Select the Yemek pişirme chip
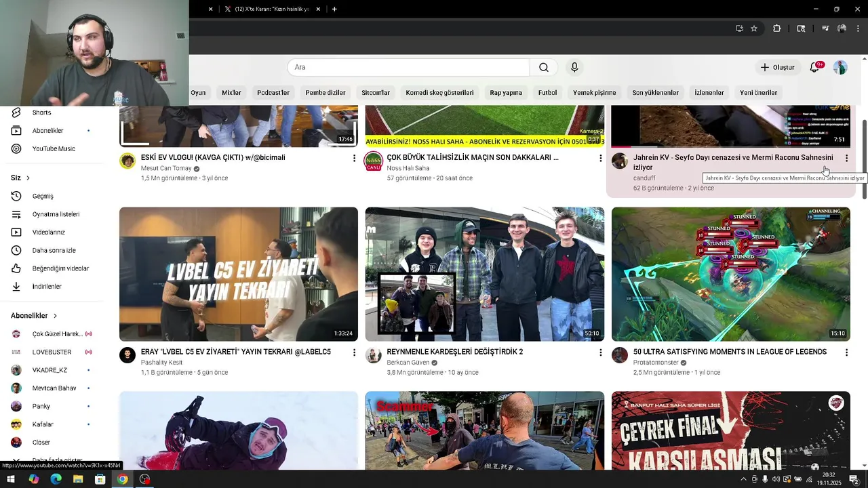 [595, 92]
